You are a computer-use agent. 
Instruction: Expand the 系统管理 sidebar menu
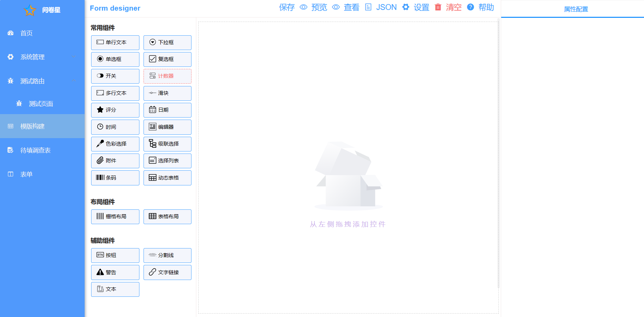(42, 57)
